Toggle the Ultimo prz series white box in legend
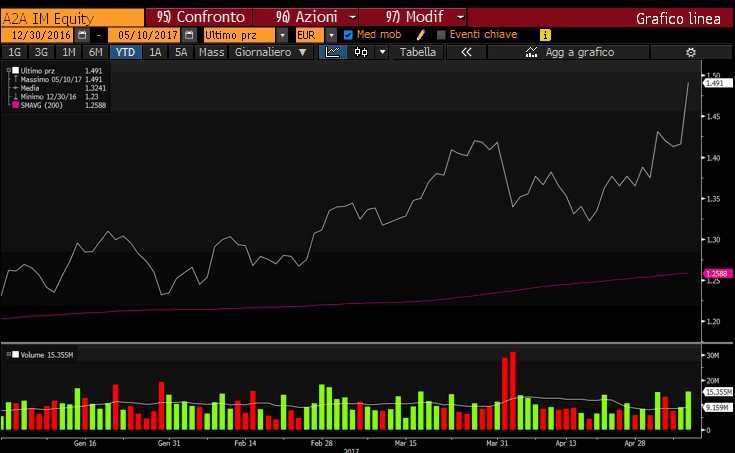The image size is (735, 453). click(x=15, y=70)
